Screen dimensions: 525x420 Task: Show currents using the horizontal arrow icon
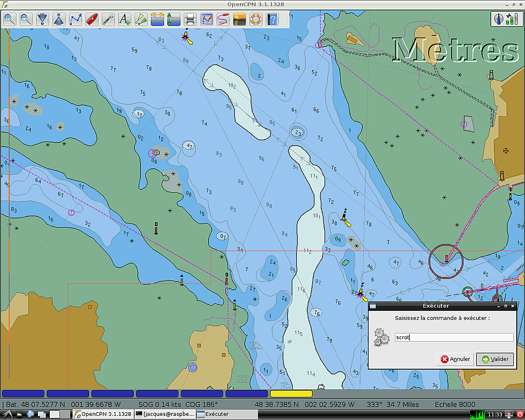157,19
